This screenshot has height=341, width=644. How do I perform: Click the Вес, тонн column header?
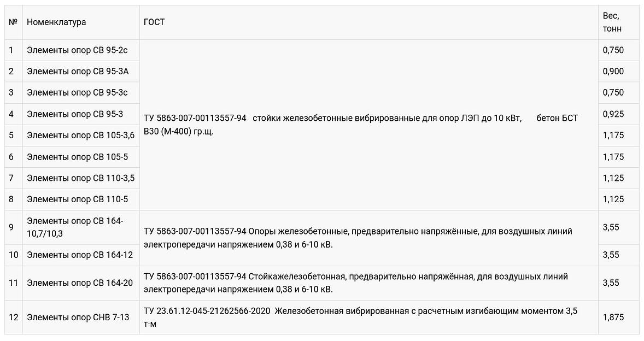(x=611, y=22)
